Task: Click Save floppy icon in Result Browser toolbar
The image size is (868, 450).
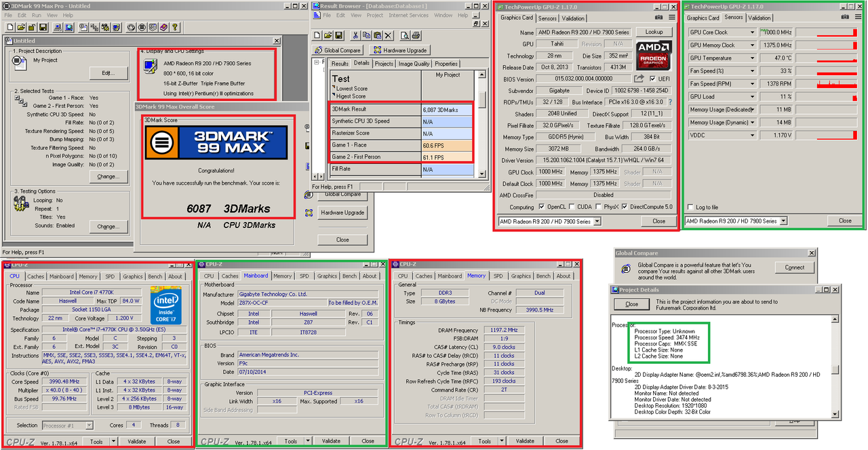Action: pos(339,35)
